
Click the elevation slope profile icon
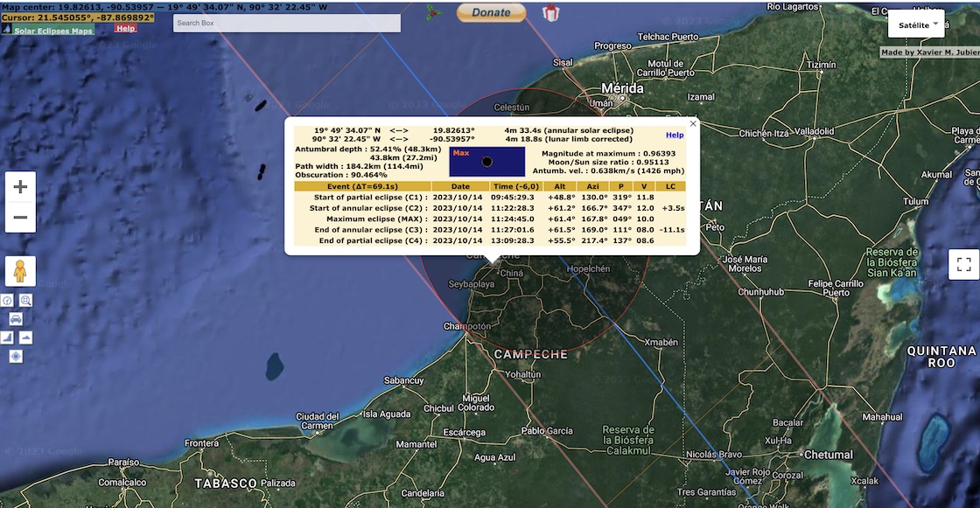coord(8,338)
